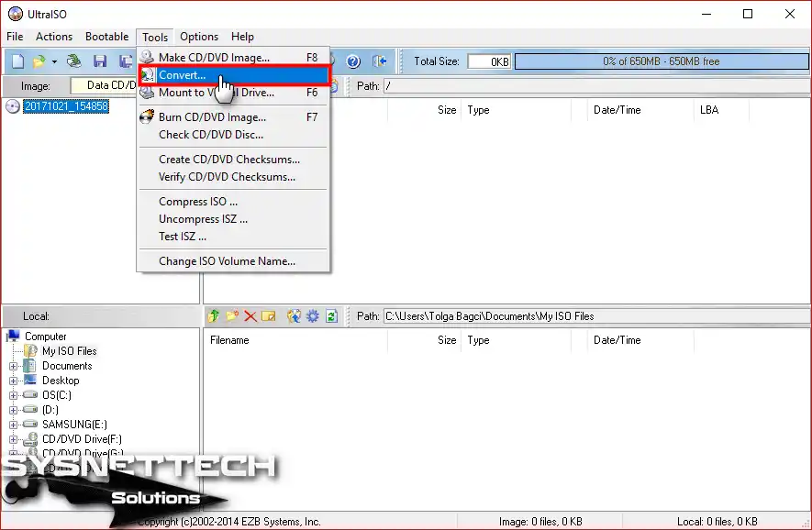
Task: Choose Burn CD/DVD Image... menu entry
Action: (212, 117)
